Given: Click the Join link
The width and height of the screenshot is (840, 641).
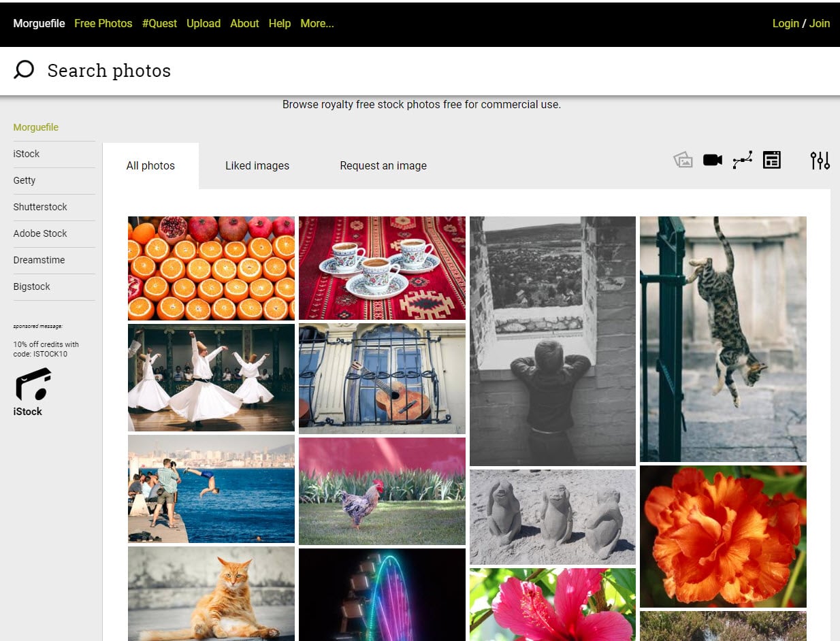Looking at the screenshot, I should [820, 23].
